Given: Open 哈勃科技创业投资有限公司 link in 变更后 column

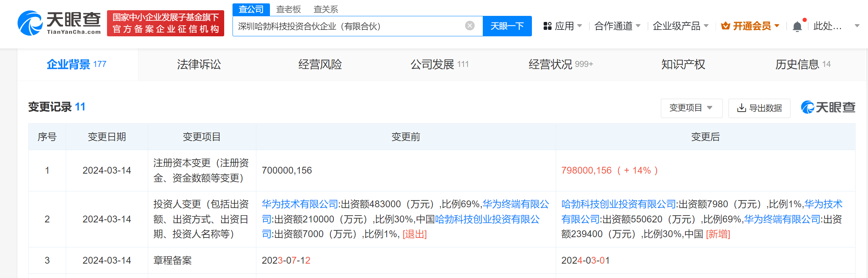Looking at the screenshot, I should coord(618,204).
